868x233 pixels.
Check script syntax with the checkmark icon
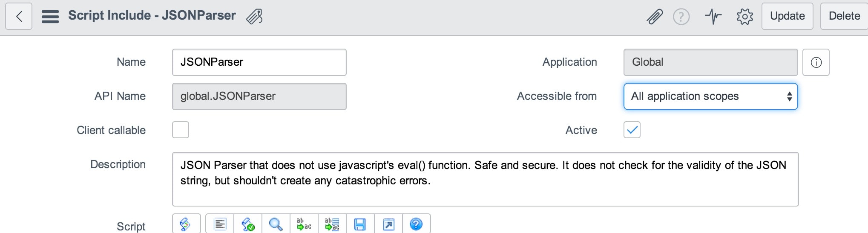tap(248, 224)
